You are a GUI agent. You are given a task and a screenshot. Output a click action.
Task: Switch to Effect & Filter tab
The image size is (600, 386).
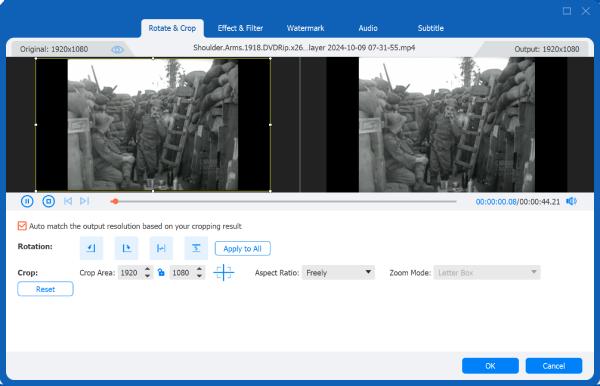point(240,28)
